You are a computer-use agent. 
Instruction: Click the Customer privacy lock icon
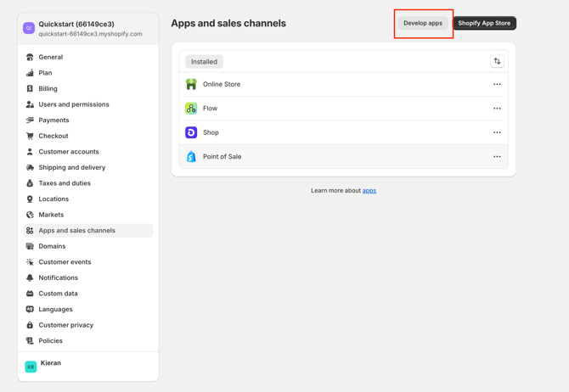[x=30, y=325]
